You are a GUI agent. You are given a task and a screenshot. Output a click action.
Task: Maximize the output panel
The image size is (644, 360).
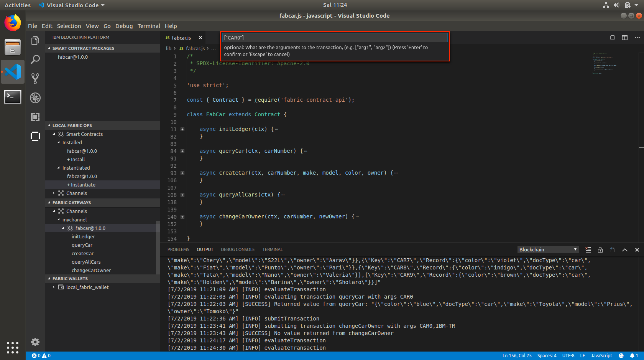click(625, 250)
